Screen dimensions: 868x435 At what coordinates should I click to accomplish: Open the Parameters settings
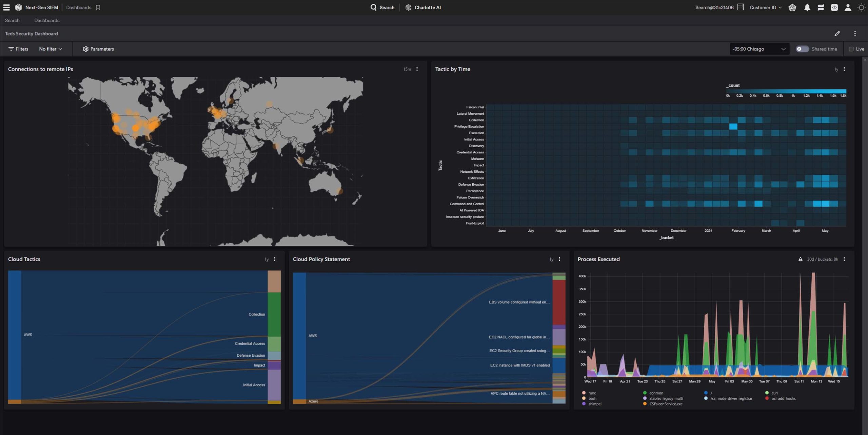(98, 49)
